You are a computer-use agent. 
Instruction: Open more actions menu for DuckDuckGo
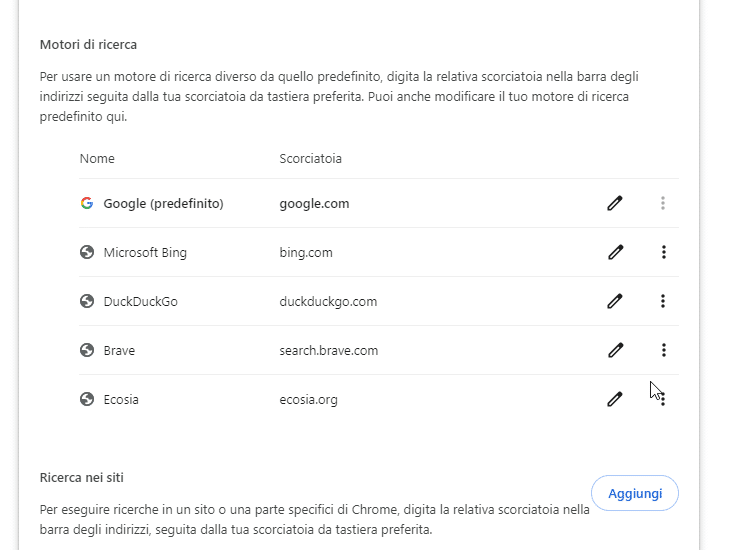(663, 301)
